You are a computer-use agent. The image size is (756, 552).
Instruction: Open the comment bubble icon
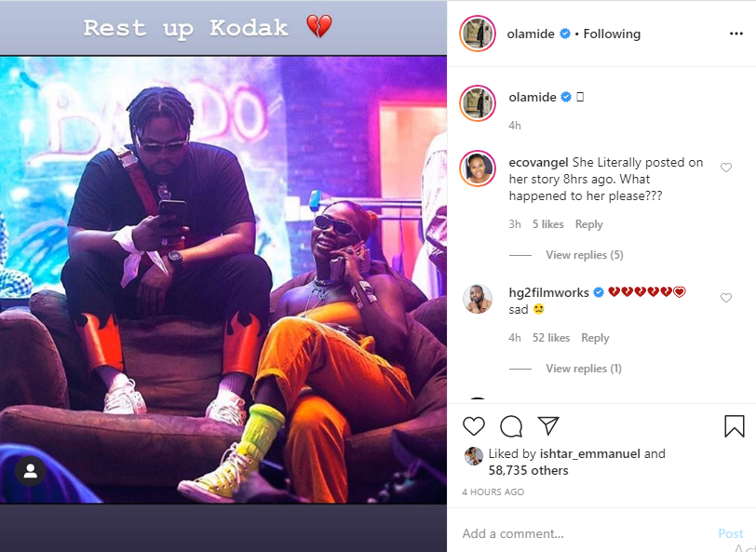coord(511,426)
